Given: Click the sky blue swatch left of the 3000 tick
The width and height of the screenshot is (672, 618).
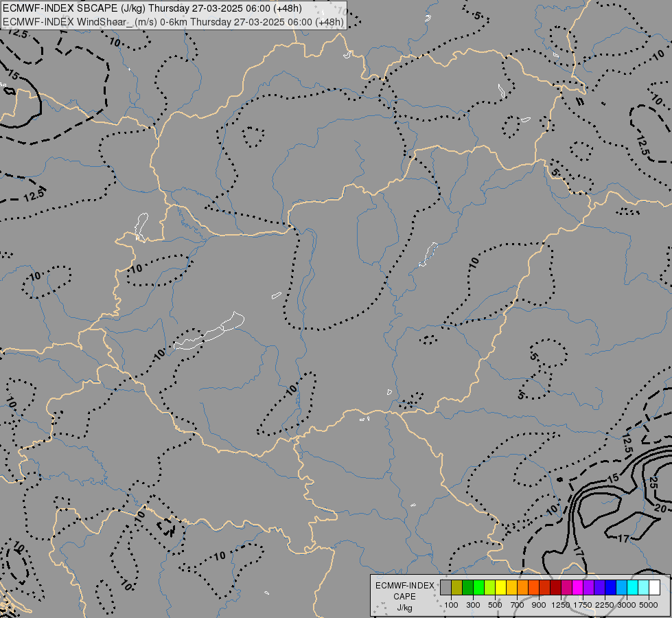Looking at the screenshot, I should [622, 588].
